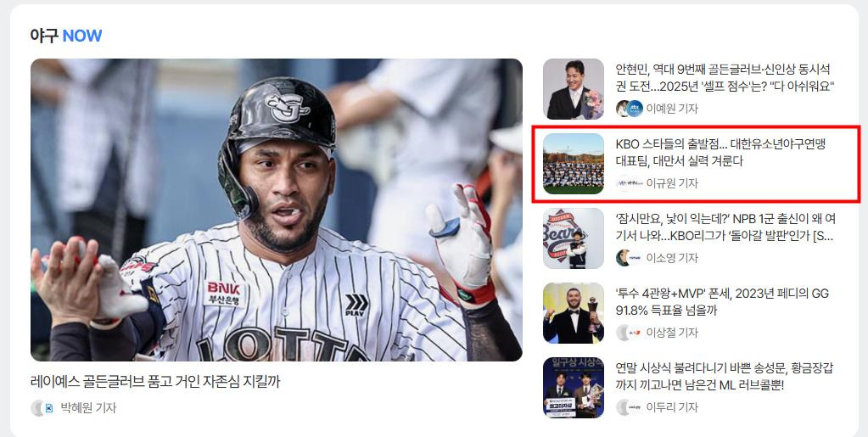This screenshot has width=868, height=437.
Task: Open the 레이예스 골든글러브 headline
Action: click(155, 382)
